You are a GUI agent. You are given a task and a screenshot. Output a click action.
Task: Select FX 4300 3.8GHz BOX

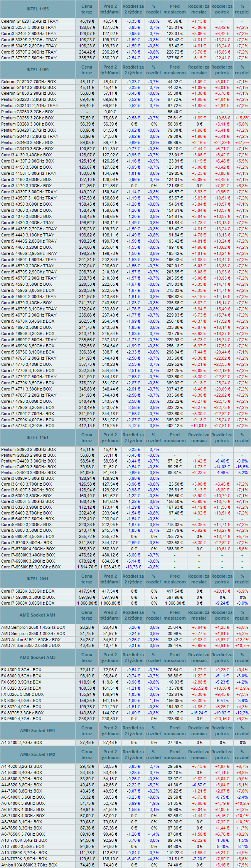pyautogui.click(x=21, y=670)
